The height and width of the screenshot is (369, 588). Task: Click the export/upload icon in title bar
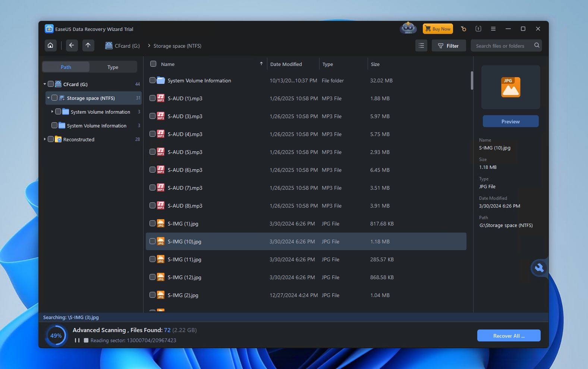tap(478, 29)
